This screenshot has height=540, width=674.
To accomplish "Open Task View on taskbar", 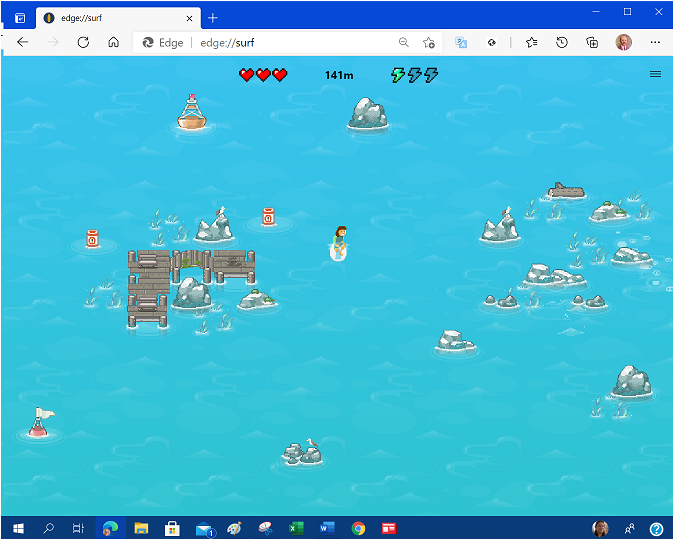I will (x=78, y=528).
